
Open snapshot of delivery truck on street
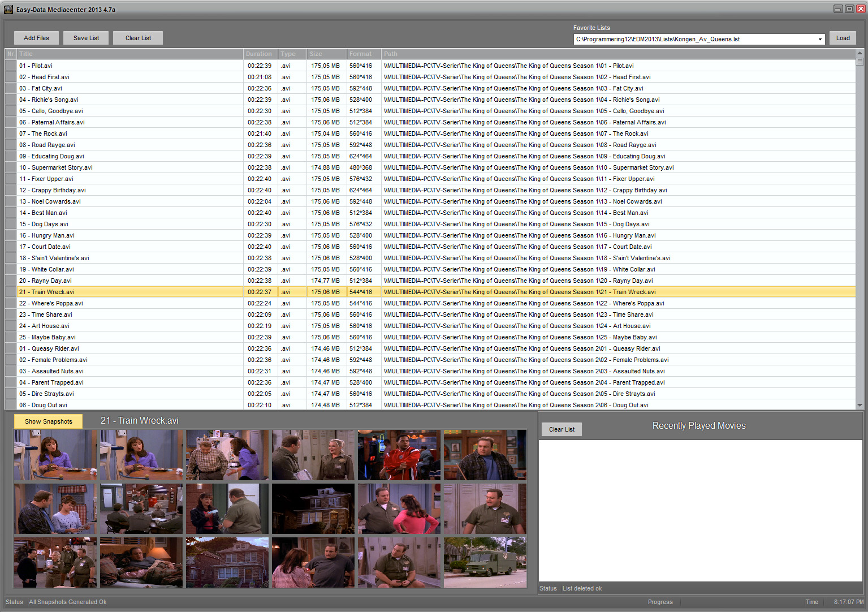pyautogui.click(x=485, y=562)
